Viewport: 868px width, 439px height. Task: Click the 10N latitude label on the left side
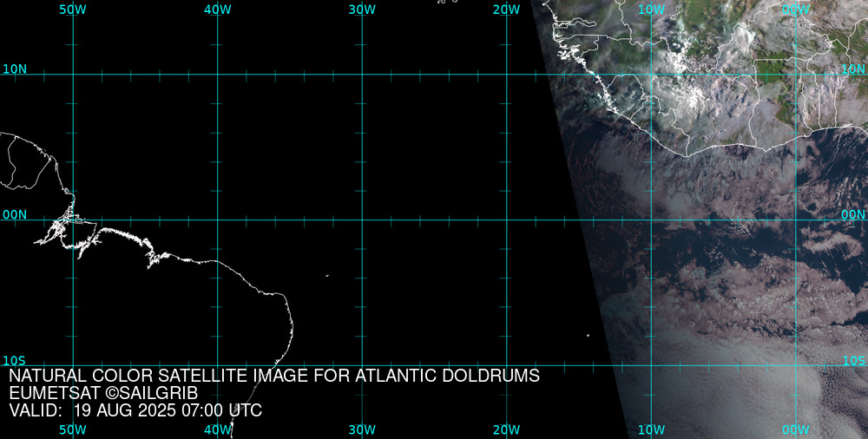click(x=15, y=69)
